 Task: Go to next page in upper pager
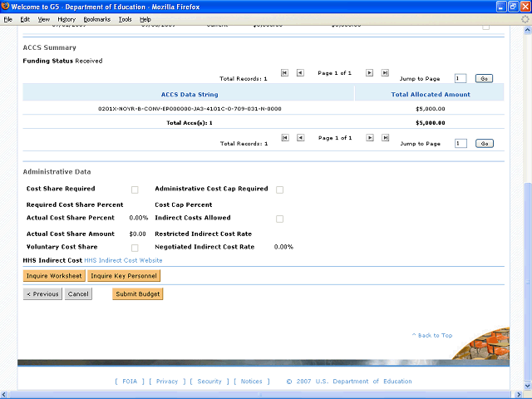pos(369,72)
